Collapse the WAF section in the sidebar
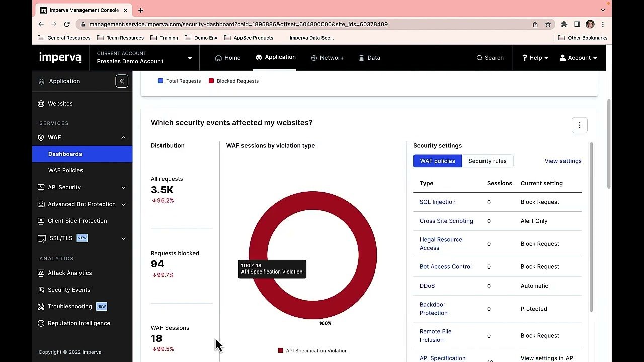The image size is (644, 362). click(123, 137)
